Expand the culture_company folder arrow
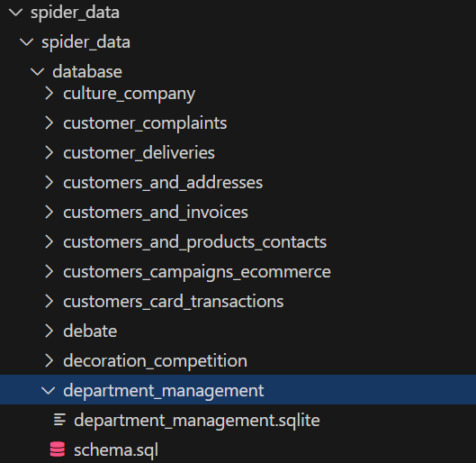The width and height of the screenshot is (476, 463). point(49,93)
